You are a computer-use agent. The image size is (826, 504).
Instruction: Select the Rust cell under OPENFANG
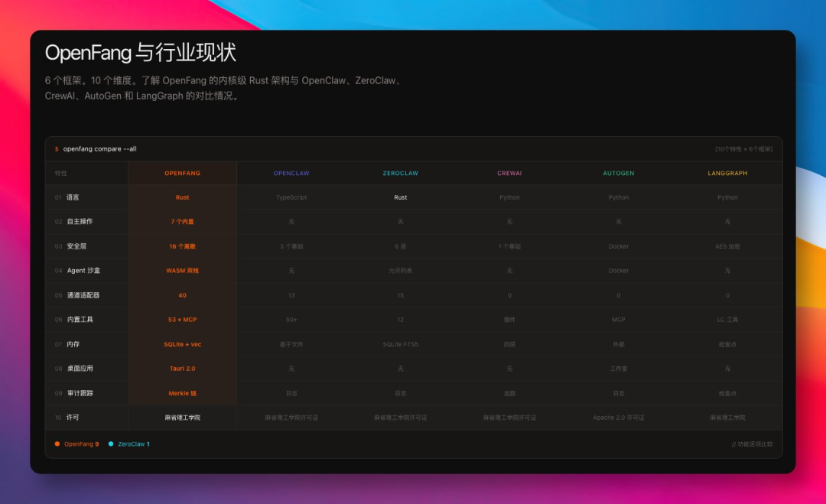[182, 197]
